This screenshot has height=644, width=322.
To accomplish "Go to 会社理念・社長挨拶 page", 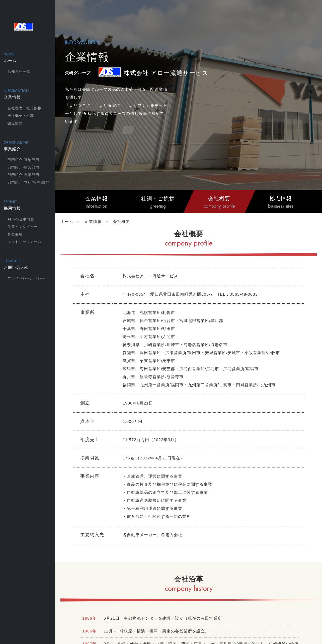I will coord(24,108).
